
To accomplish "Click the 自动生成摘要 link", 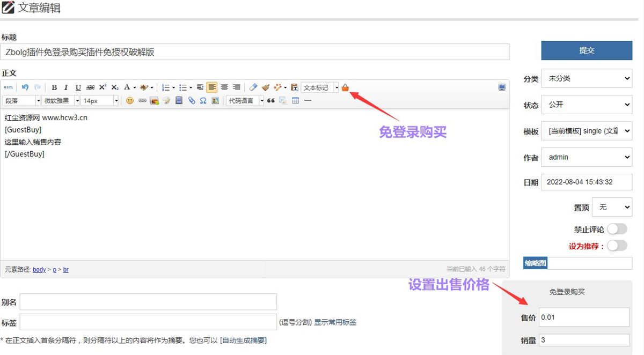I will click(x=243, y=340).
